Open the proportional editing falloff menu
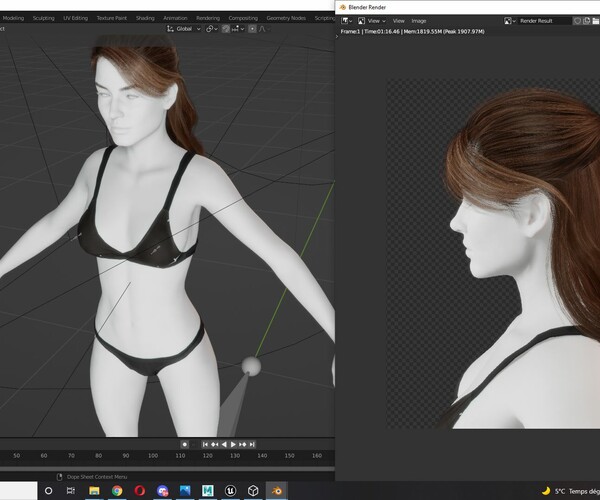Viewport: 600px width, 500px height. point(263,29)
